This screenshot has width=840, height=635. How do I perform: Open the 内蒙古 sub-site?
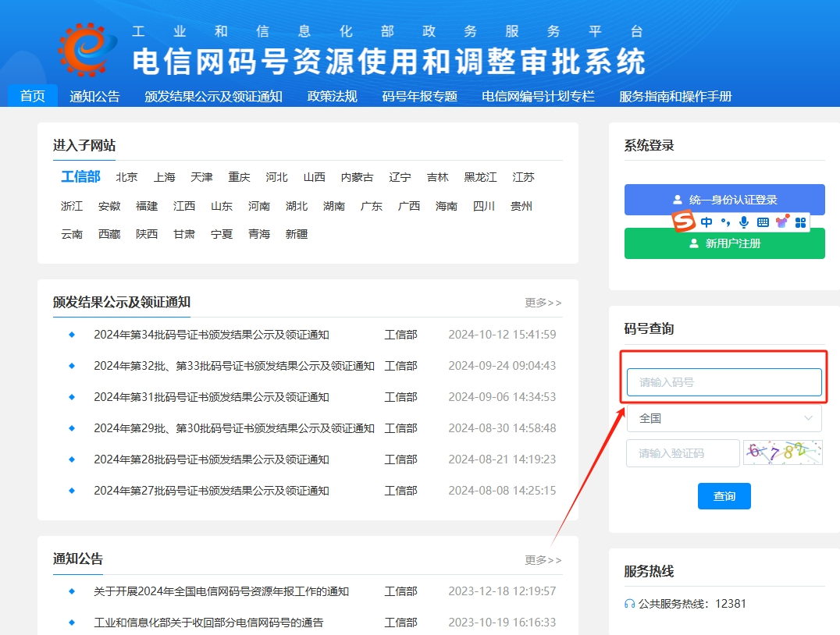coord(358,177)
